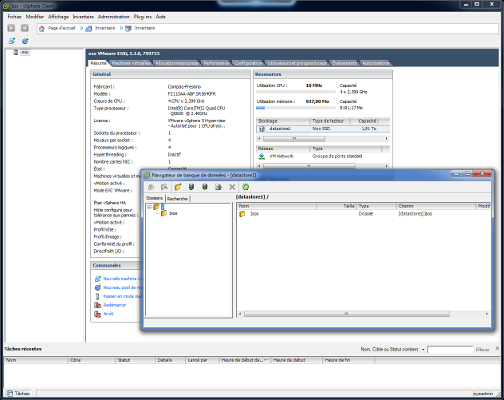Open the Plug-ins menu

[x=143, y=17]
